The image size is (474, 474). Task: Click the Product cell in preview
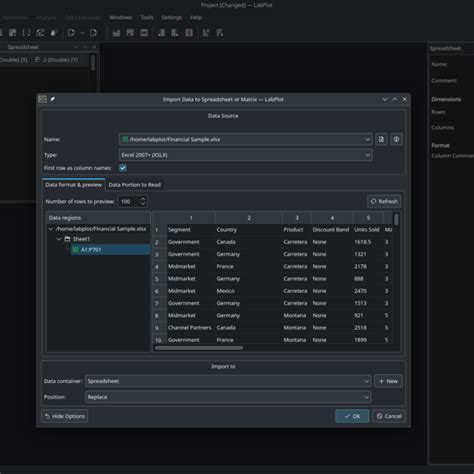click(x=297, y=230)
